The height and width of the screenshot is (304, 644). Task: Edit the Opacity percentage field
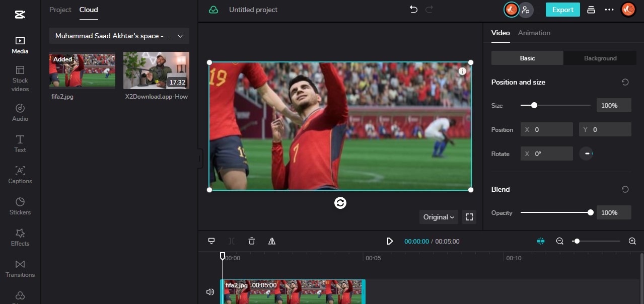[x=614, y=212]
